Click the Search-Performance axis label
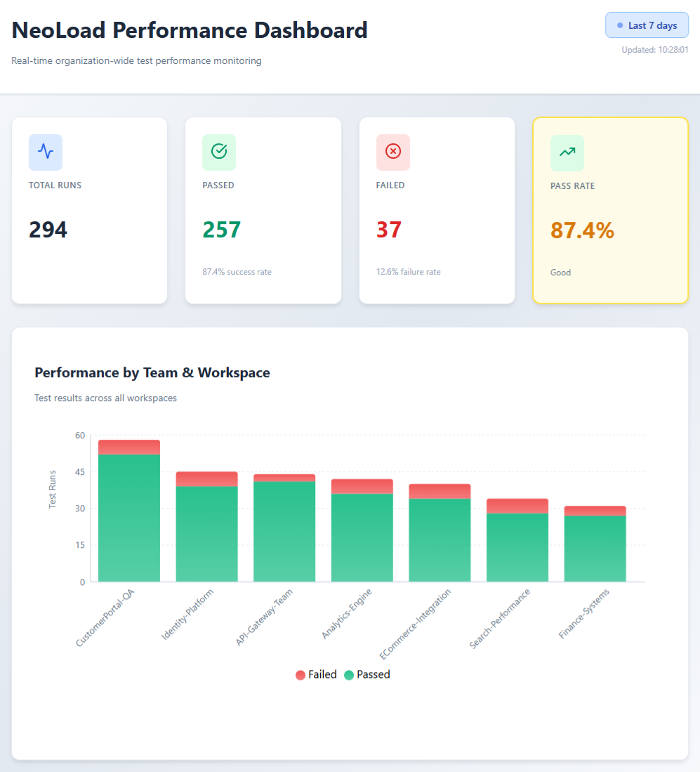 tap(500, 618)
